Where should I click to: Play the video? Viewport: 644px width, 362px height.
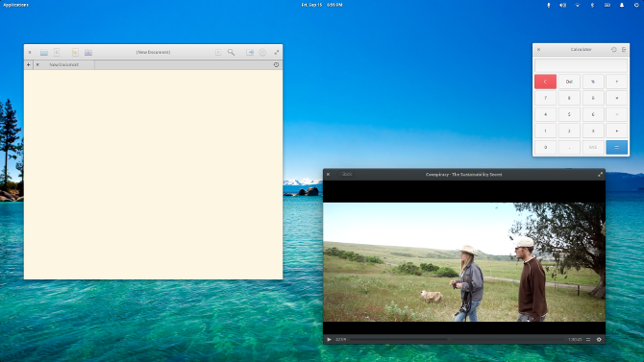coord(329,339)
